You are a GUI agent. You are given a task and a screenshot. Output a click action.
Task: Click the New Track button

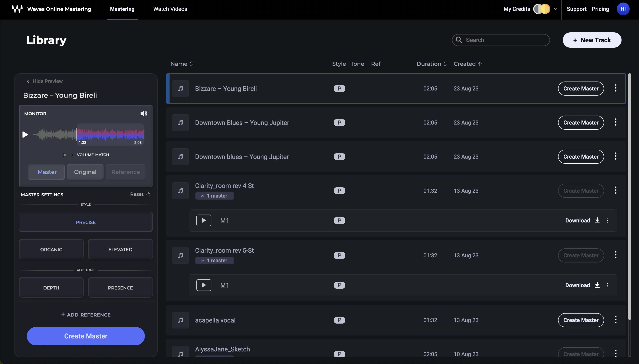592,40
